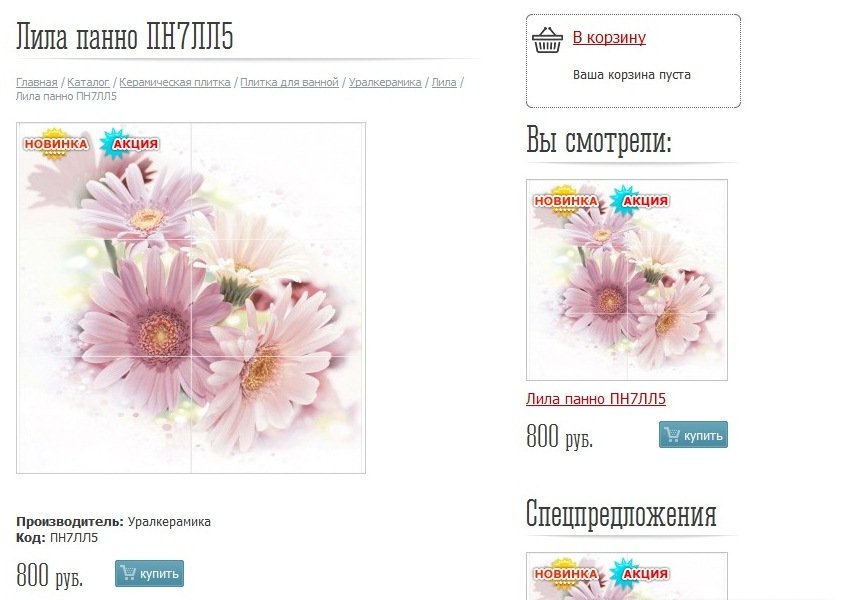Click cart icon inside main 'купить' button
Screen dimensions: 850x600
128,572
